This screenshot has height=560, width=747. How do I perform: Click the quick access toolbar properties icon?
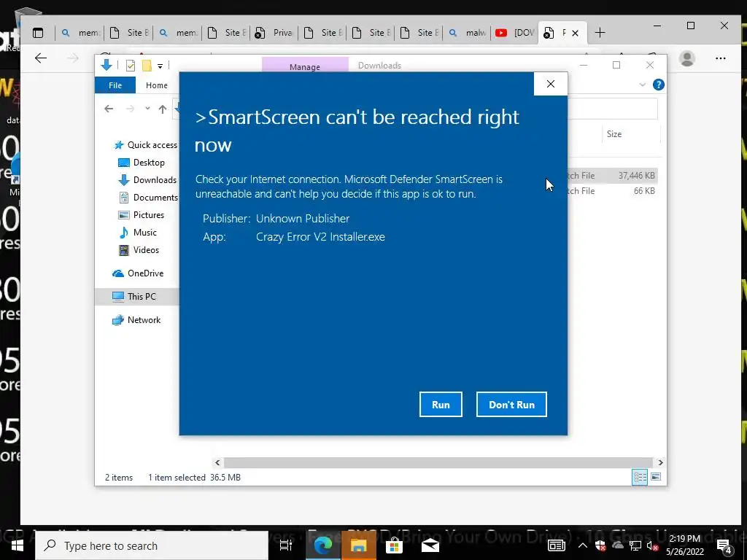(130, 66)
